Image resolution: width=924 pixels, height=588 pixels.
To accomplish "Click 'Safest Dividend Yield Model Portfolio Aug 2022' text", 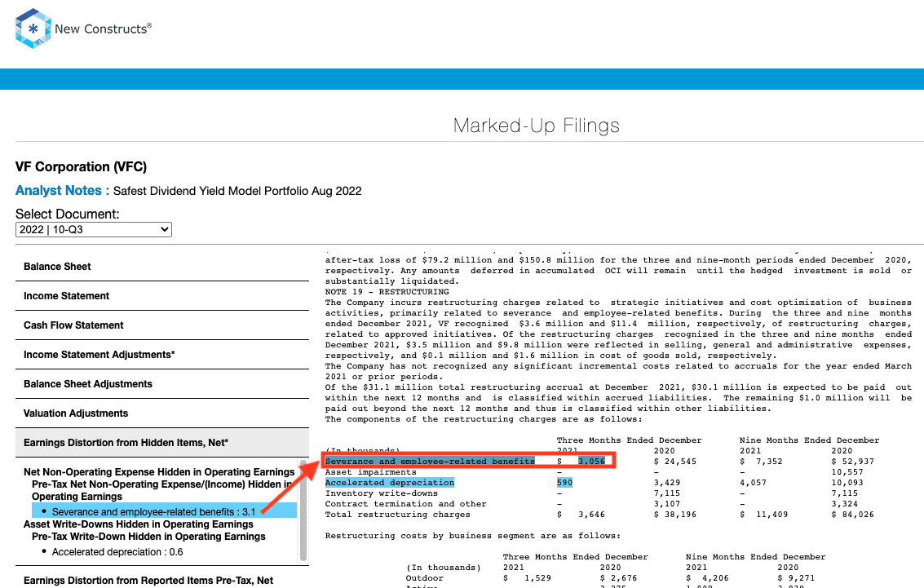I will pyautogui.click(x=237, y=191).
